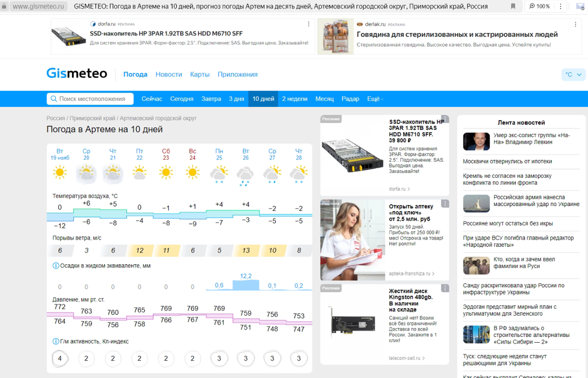Viewport: 588px width, 378px height.
Task: Open the Новости section
Action: pyautogui.click(x=169, y=75)
